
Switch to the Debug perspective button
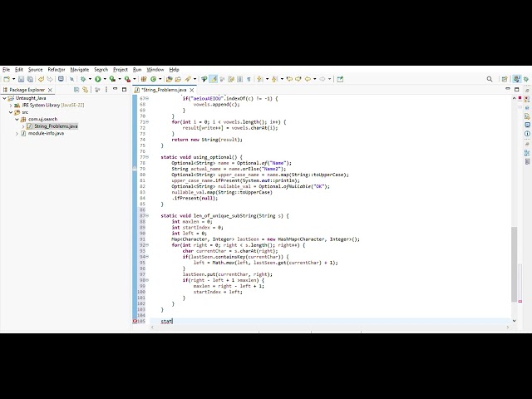[x=526, y=79]
